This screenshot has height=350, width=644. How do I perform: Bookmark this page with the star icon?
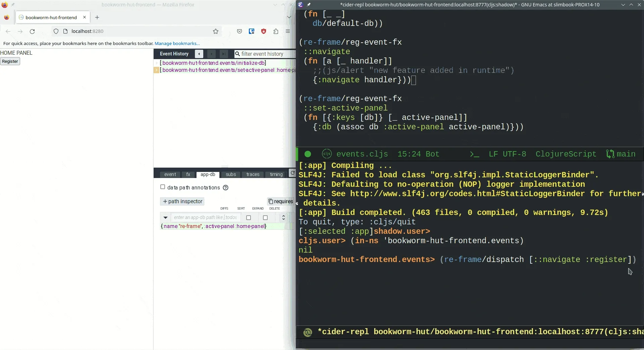coord(216,31)
